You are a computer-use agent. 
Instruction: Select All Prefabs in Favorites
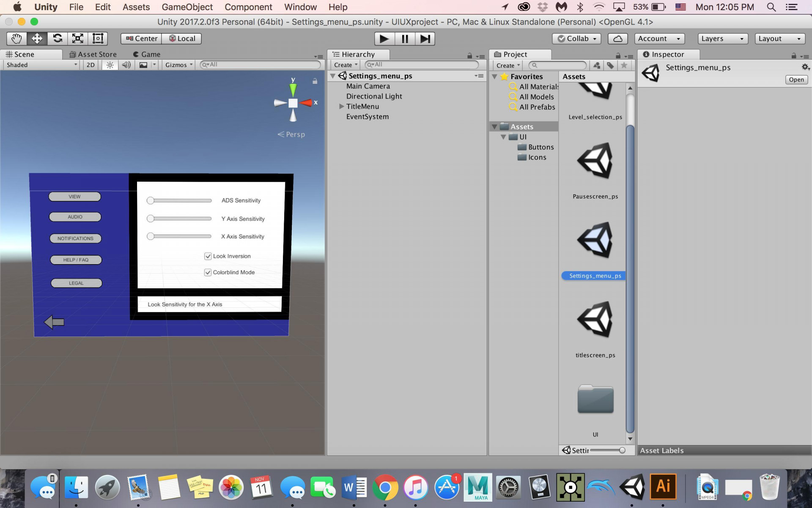click(x=532, y=107)
